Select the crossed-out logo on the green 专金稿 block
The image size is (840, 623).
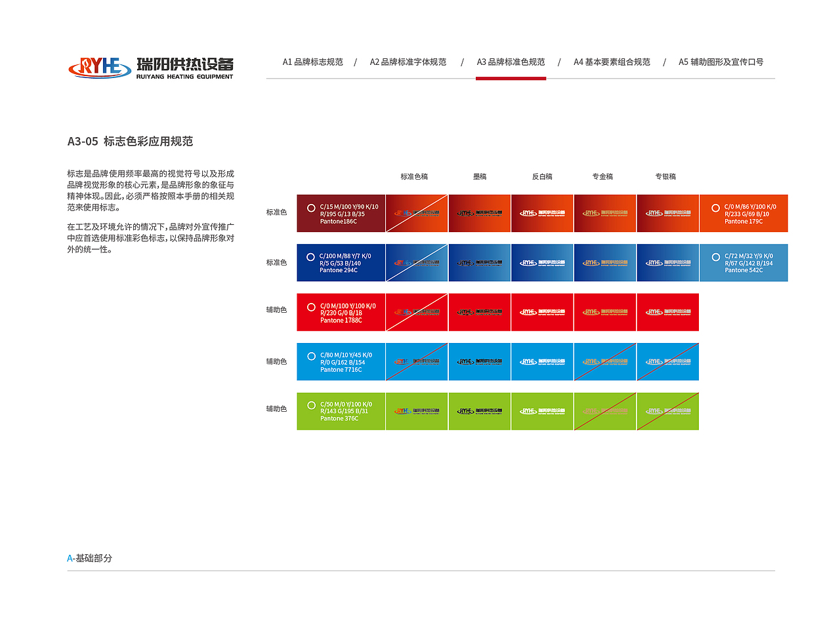pyautogui.click(x=605, y=411)
